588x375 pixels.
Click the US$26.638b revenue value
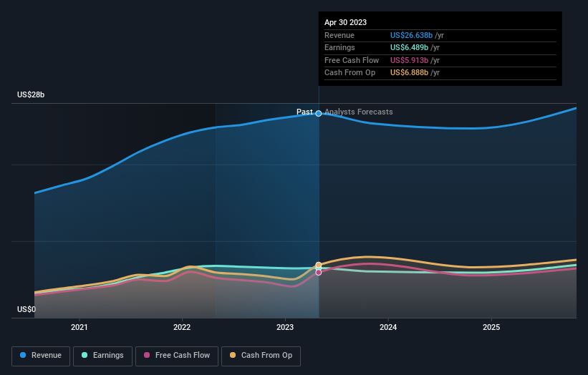coord(411,35)
